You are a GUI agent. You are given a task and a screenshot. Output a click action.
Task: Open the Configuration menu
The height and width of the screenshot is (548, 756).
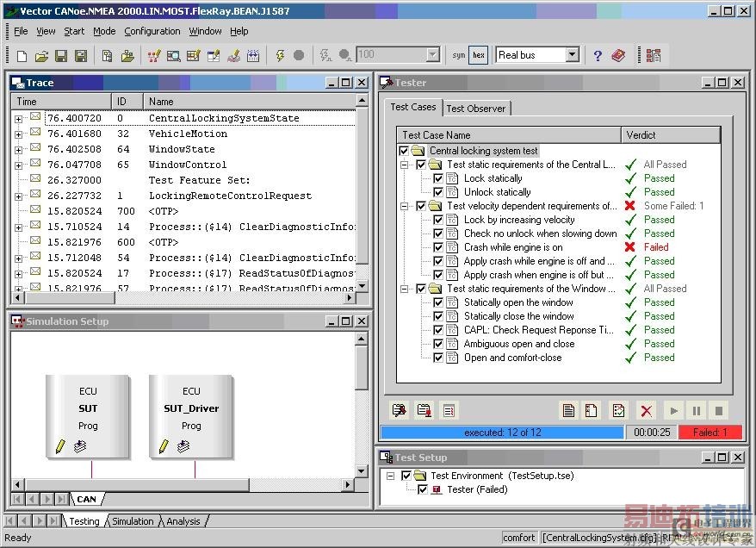[x=152, y=31]
